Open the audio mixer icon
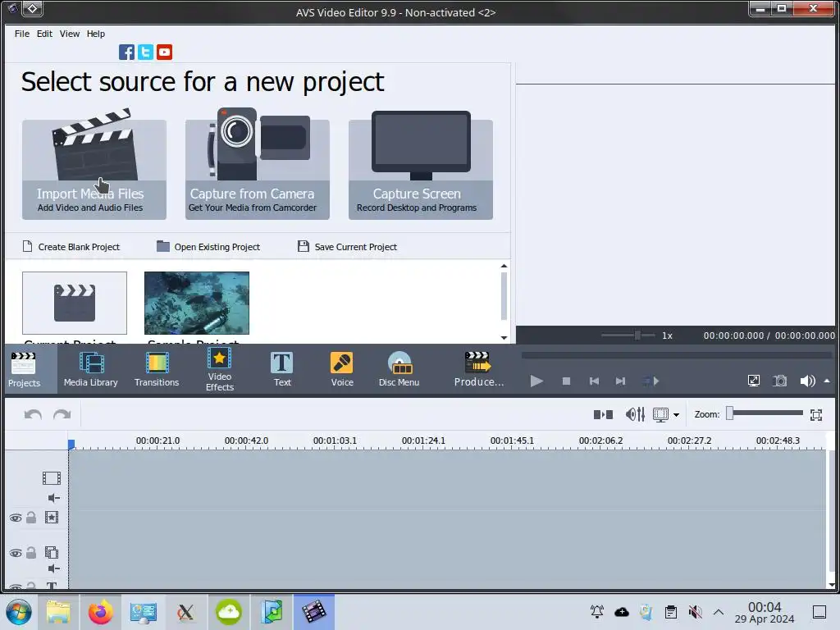 [635, 414]
